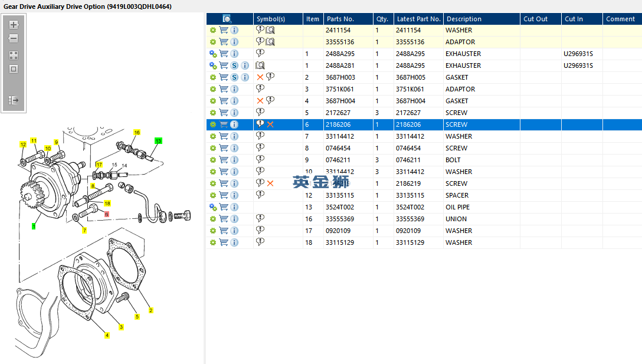Viewport: 642px width, 364px height.
Task: Open info for 0746454 SCREW
Action: (x=234, y=148)
